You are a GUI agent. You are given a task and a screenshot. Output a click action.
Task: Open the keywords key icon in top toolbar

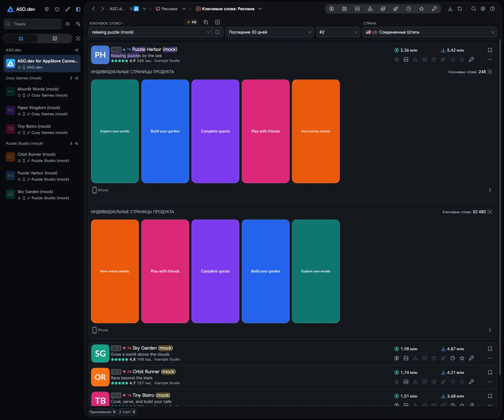click(434, 9)
